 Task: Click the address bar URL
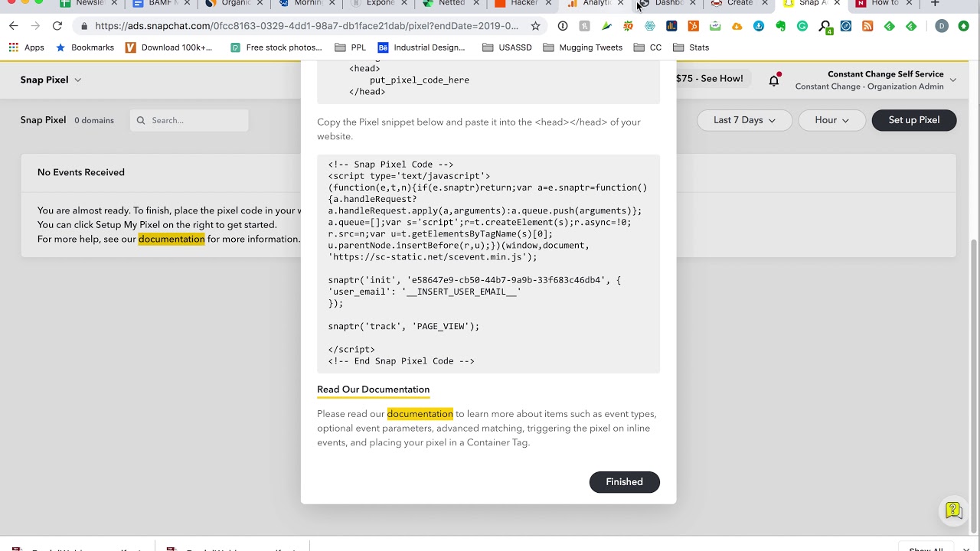(x=306, y=26)
